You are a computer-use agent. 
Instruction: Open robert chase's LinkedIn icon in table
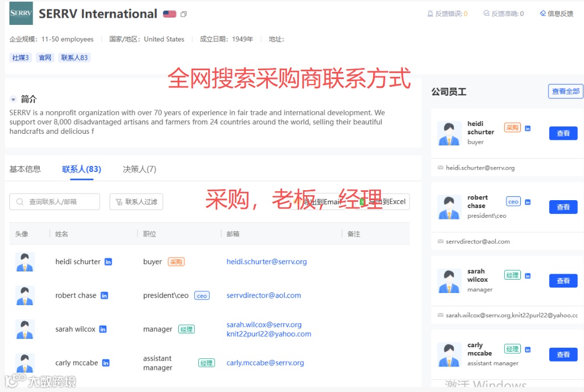(104, 296)
